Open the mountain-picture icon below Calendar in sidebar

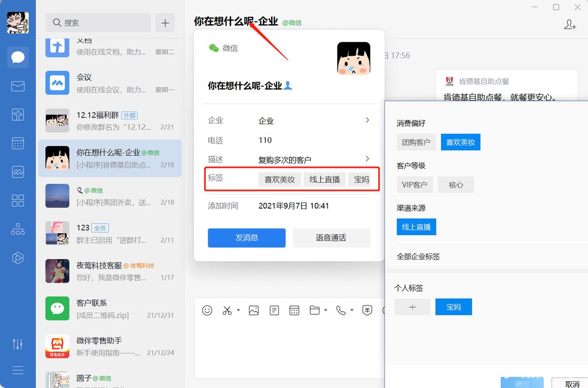18,172
